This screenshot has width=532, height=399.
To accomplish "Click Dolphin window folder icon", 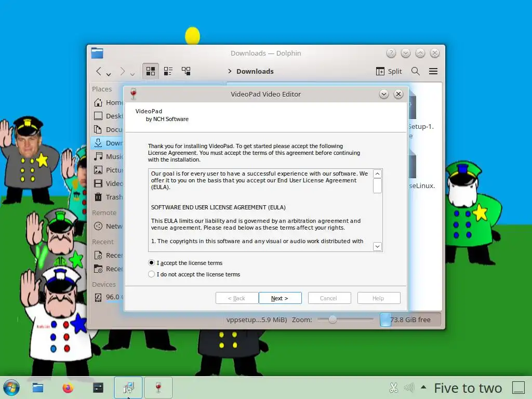I will [x=97, y=54].
